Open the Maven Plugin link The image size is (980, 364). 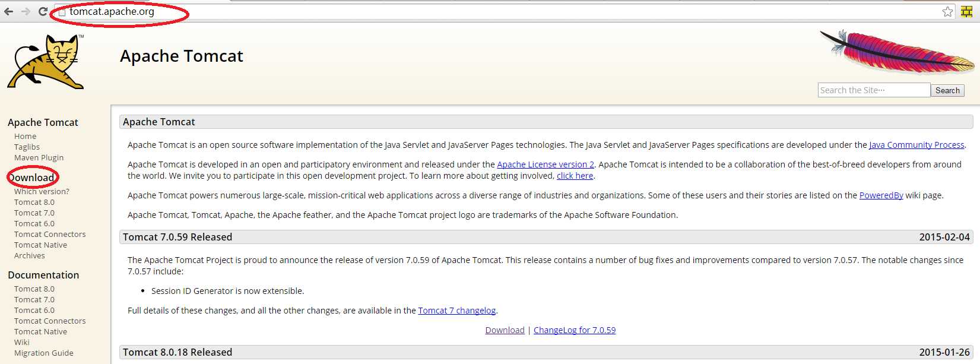point(39,158)
